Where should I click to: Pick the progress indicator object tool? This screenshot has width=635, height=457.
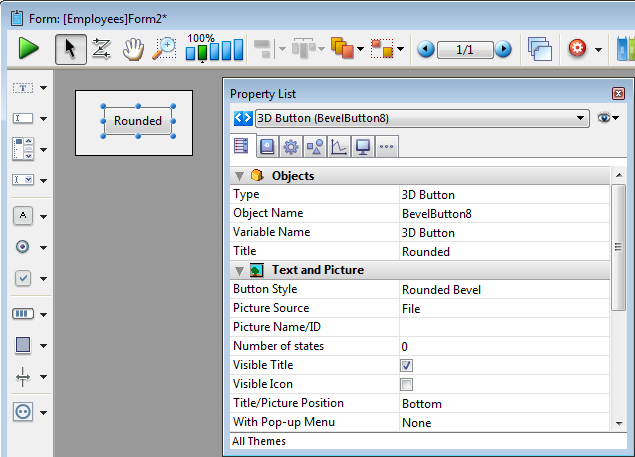point(23,313)
